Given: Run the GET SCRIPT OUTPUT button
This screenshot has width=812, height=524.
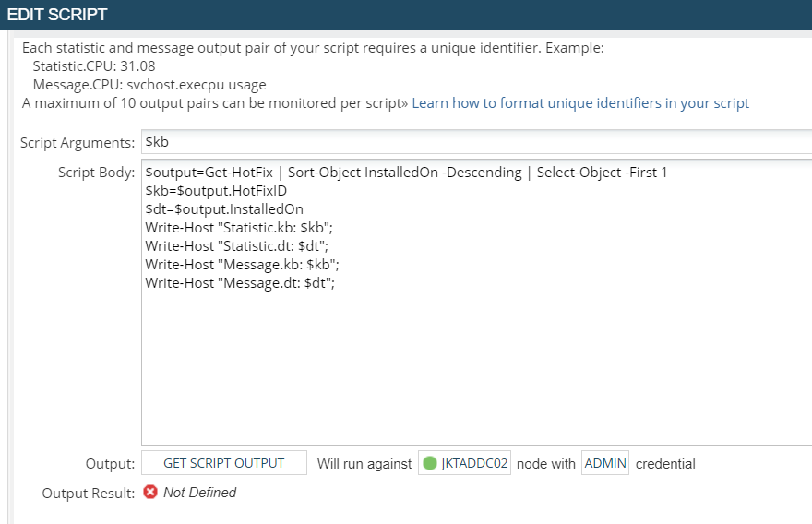Looking at the screenshot, I should 223,463.
